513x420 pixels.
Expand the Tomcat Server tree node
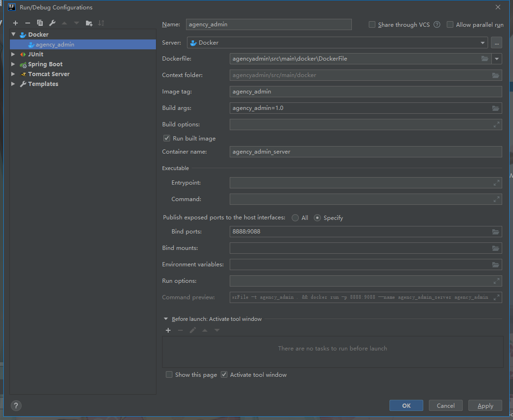point(13,74)
